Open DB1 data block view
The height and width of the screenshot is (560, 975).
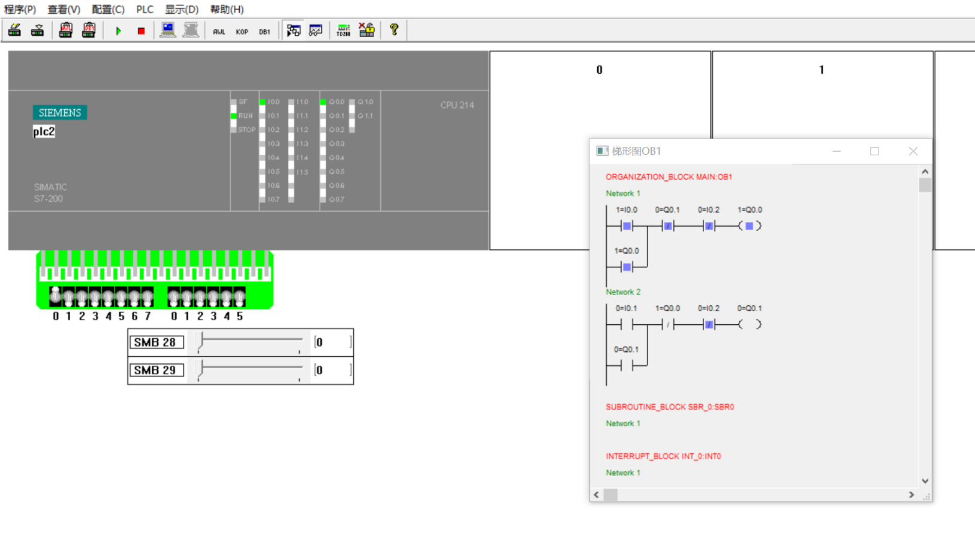(x=264, y=31)
